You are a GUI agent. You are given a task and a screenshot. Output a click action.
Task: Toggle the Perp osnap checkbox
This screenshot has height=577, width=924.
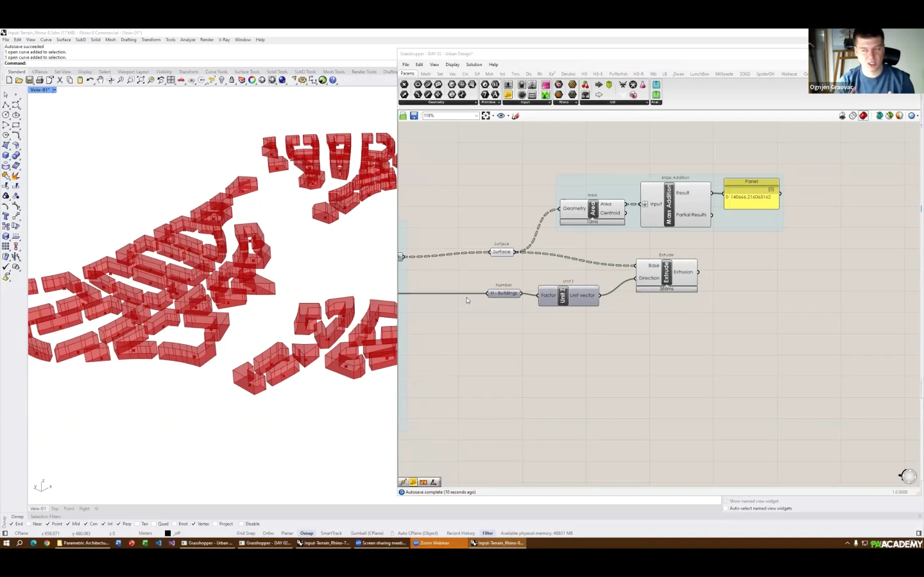pos(119,524)
